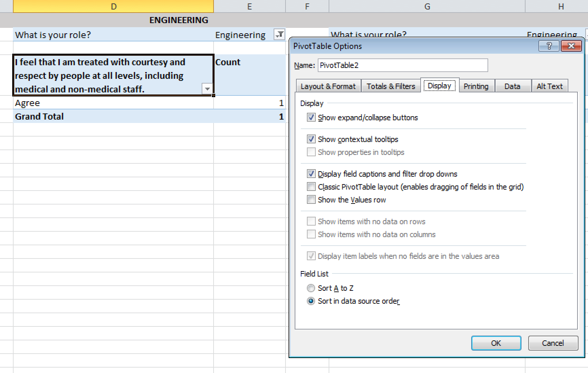Viewport: 588px width, 373px height.
Task: Click the Cancel button
Action: click(x=553, y=343)
